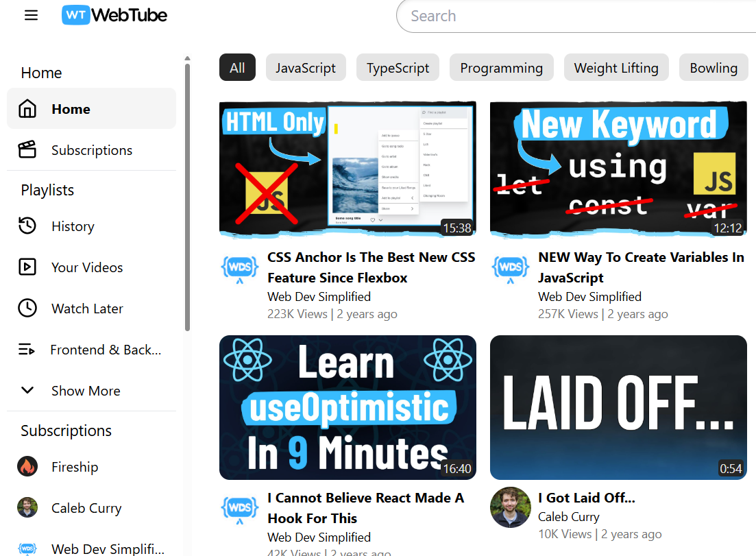Click Web Dev Simplified under React Hook video
Image resolution: width=756 pixels, height=556 pixels.
click(319, 537)
